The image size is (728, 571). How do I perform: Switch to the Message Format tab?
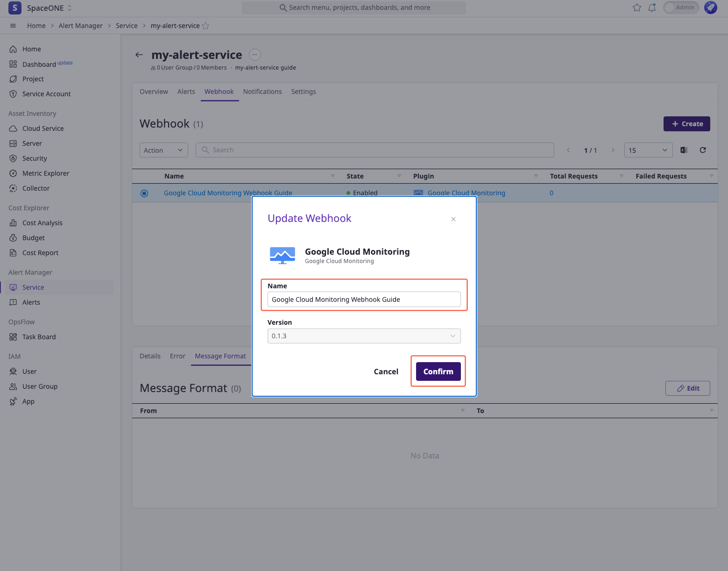point(220,356)
